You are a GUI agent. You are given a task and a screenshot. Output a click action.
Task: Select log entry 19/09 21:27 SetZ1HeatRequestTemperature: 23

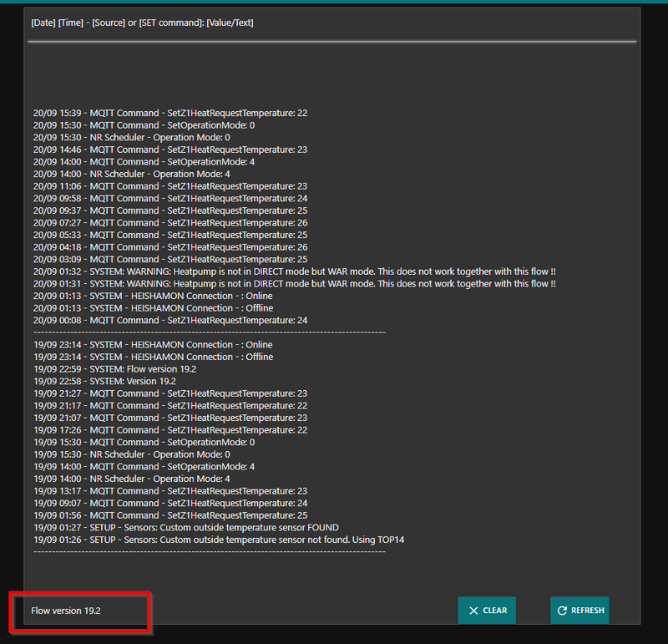[x=170, y=393]
